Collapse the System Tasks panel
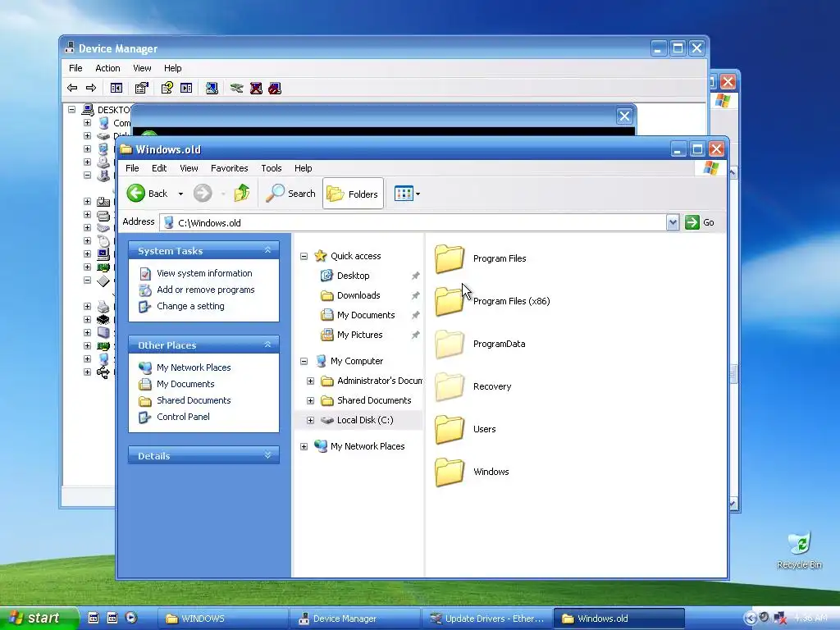Viewport: 840px width, 630px height. pyautogui.click(x=268, y=250)
